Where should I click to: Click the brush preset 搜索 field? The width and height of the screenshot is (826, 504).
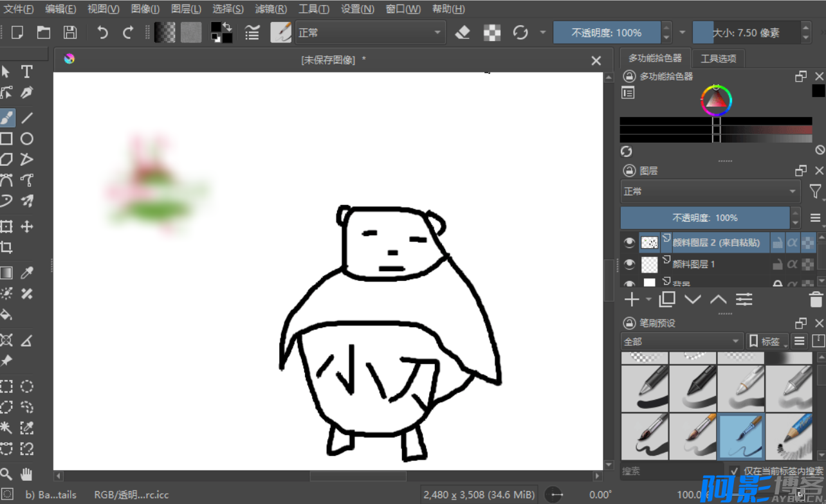click(669, 471)
